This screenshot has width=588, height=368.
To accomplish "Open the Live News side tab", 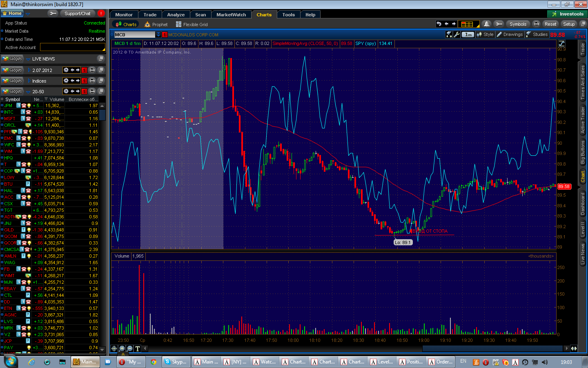I will point(583,254).
